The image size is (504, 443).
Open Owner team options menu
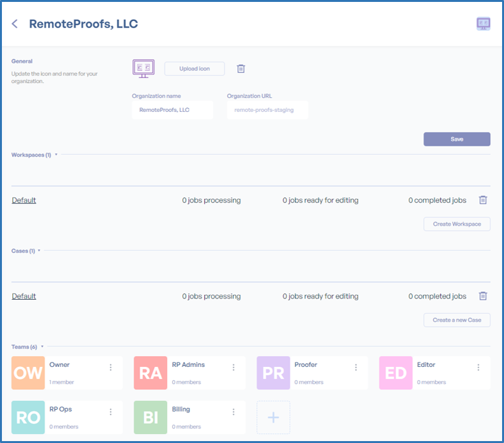[x=111, y=367]
